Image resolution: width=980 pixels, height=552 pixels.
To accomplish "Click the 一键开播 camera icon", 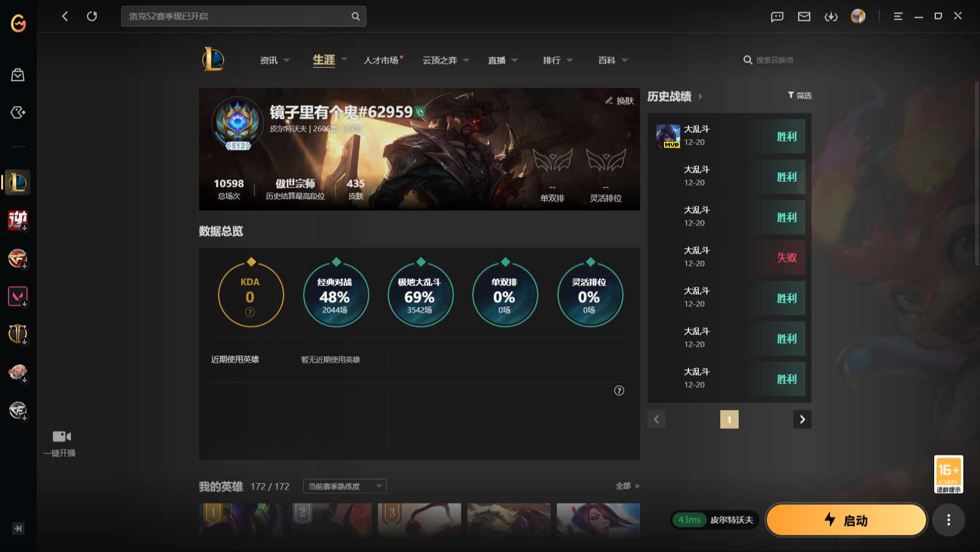I will 61,436.
